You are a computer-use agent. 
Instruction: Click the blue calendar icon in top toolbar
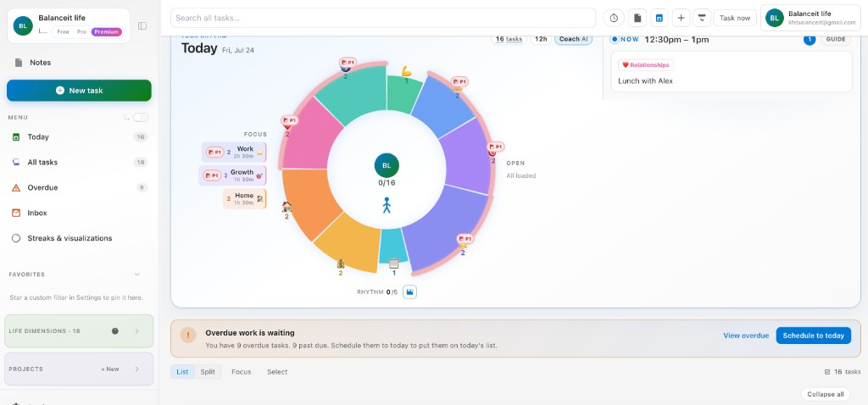point(659,18)
